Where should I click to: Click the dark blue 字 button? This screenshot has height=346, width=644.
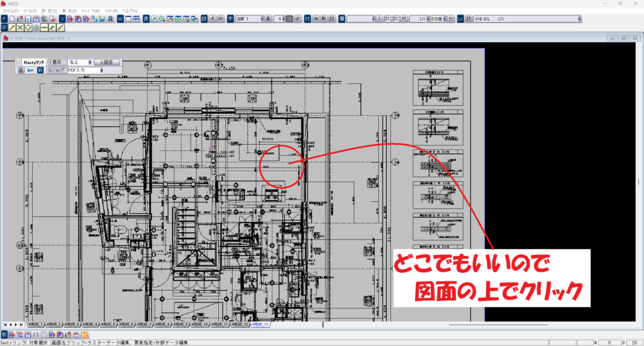click(x=230, y=19)
